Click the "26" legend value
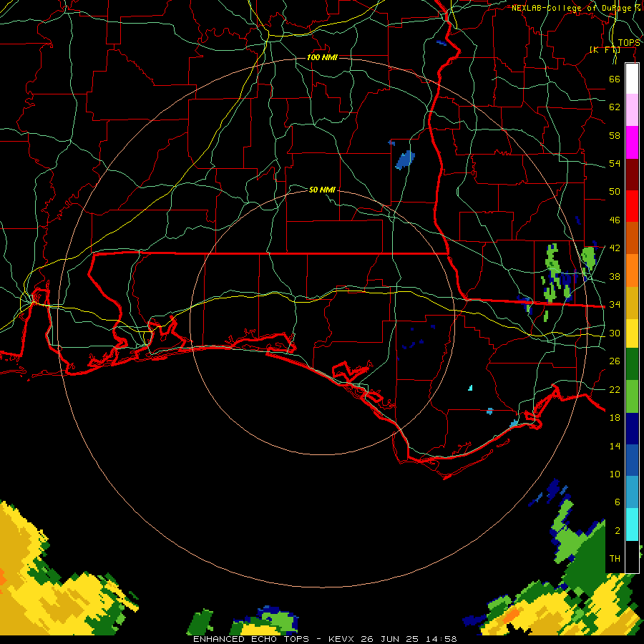 click(x=615, y=361)
